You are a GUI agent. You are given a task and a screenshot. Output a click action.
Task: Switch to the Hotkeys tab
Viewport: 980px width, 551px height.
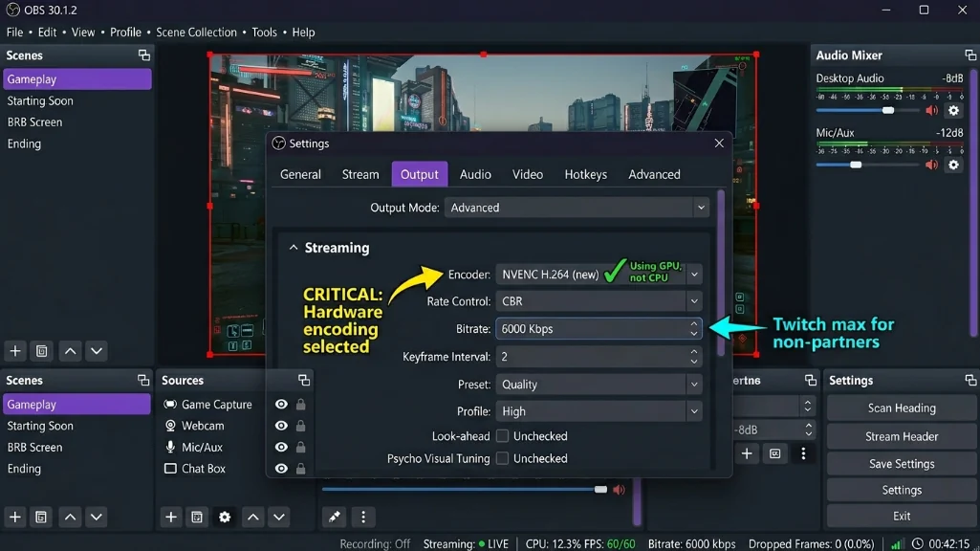(x=586, y=174)
